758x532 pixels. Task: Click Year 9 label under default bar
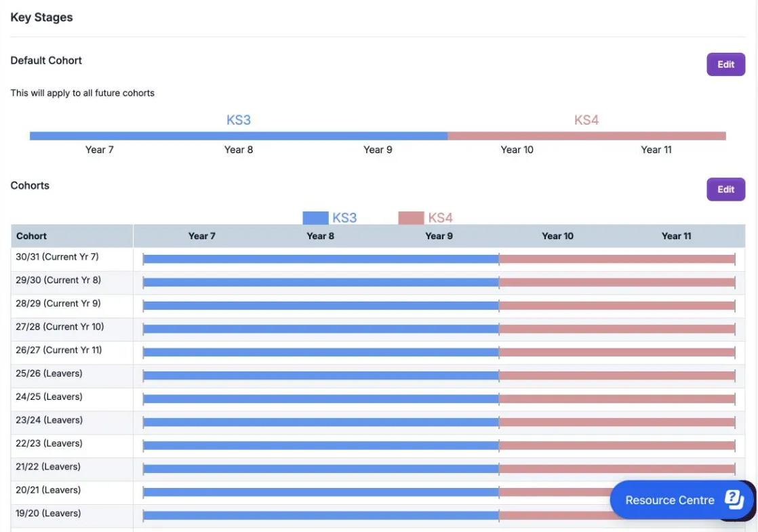(x=378, y=150)
